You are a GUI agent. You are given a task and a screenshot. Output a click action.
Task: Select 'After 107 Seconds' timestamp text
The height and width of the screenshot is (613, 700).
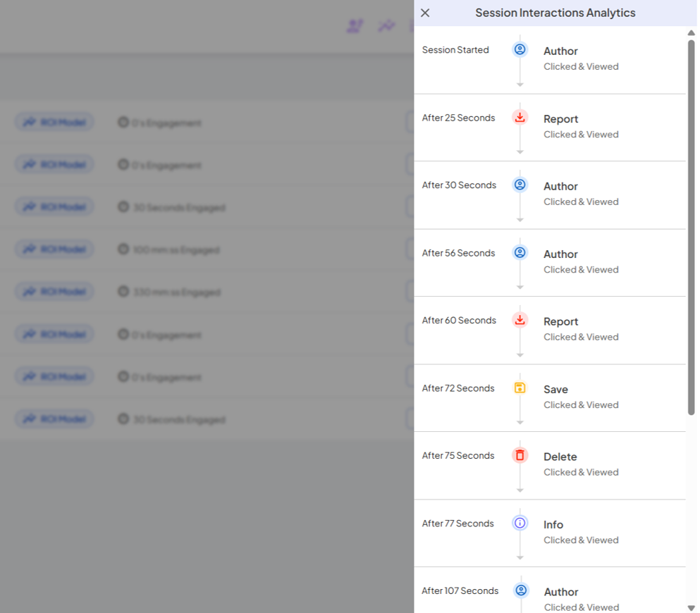tap(460, 590)
